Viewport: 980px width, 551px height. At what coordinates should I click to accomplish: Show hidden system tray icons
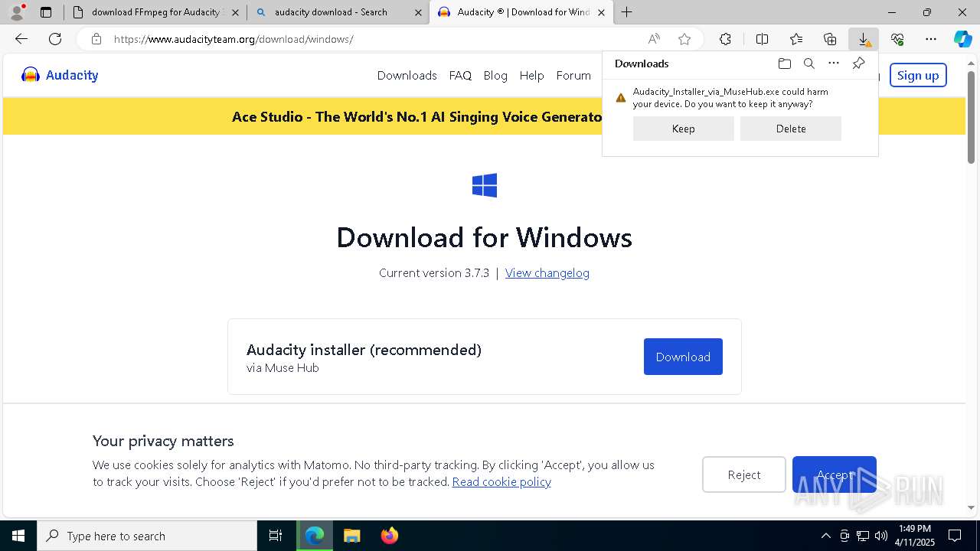(x=825, y=536)
